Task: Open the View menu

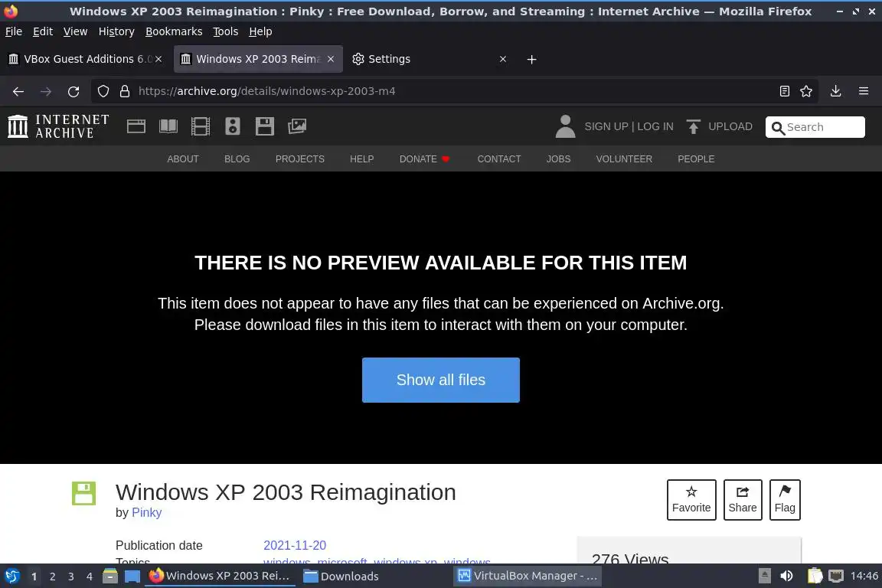Action: (x=75, y=31)
